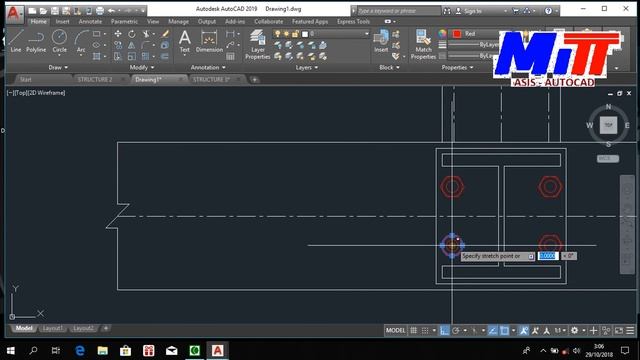Open the AutoCAD application menu

tap(14, 13)
